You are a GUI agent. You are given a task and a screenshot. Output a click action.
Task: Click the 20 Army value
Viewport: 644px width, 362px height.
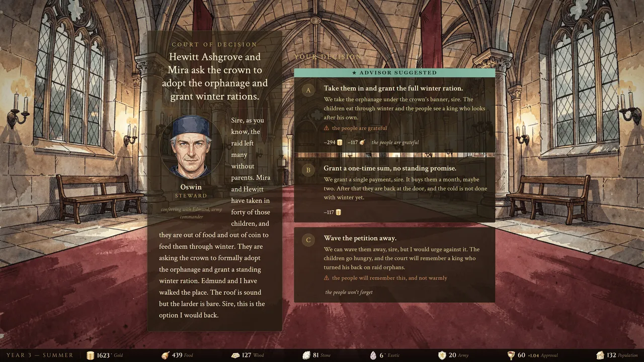pyautogui.click(x=452, y=355)
